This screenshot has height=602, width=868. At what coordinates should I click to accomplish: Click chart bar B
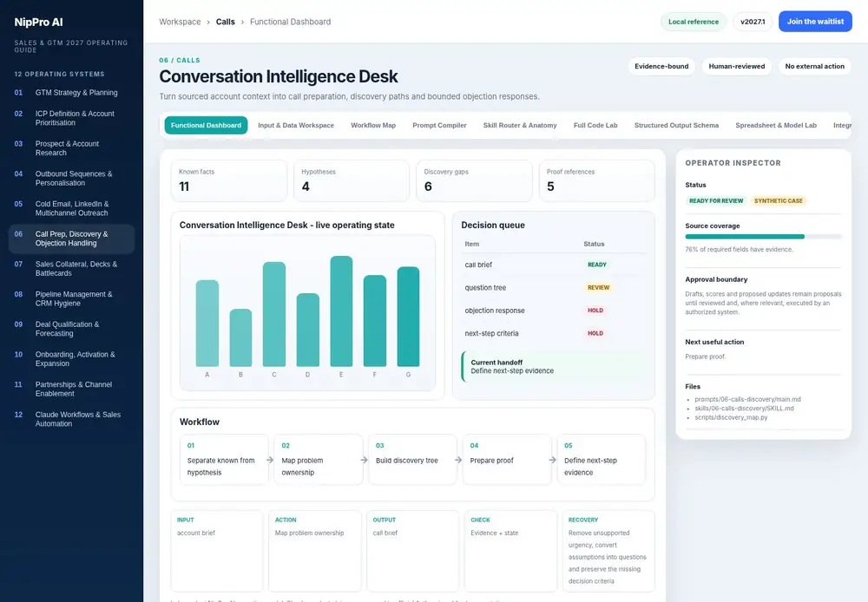(x=240, y=337)
